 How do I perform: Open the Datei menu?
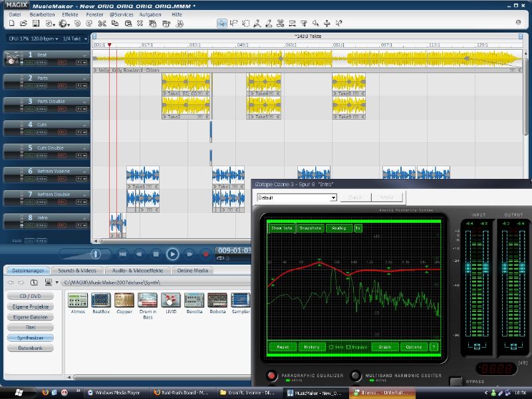[15, 15]
